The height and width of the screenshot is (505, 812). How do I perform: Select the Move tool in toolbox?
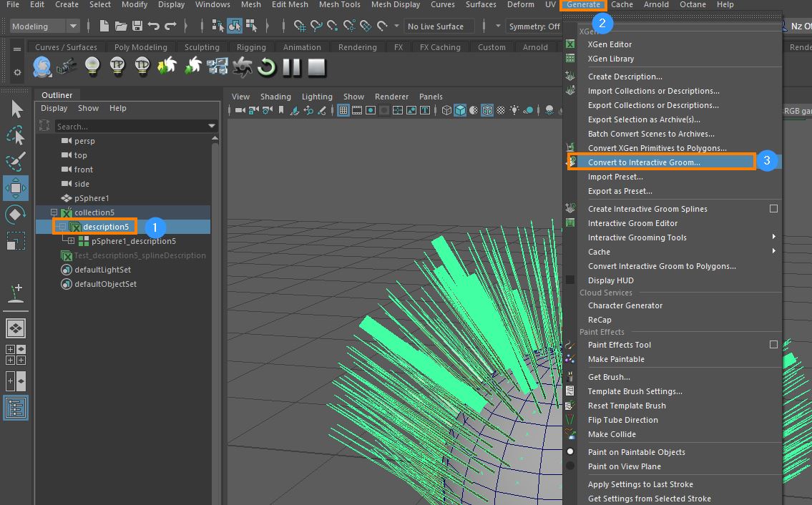pos(16,188)
